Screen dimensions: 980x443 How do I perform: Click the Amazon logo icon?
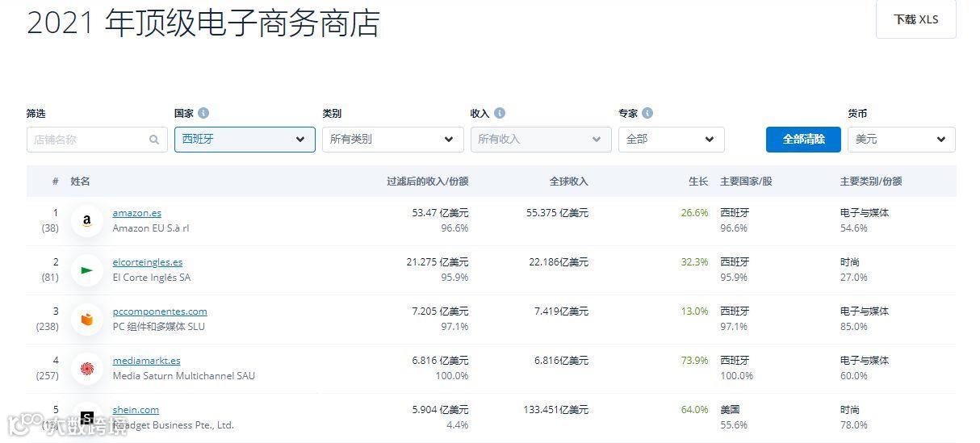[x=87, y=221]
